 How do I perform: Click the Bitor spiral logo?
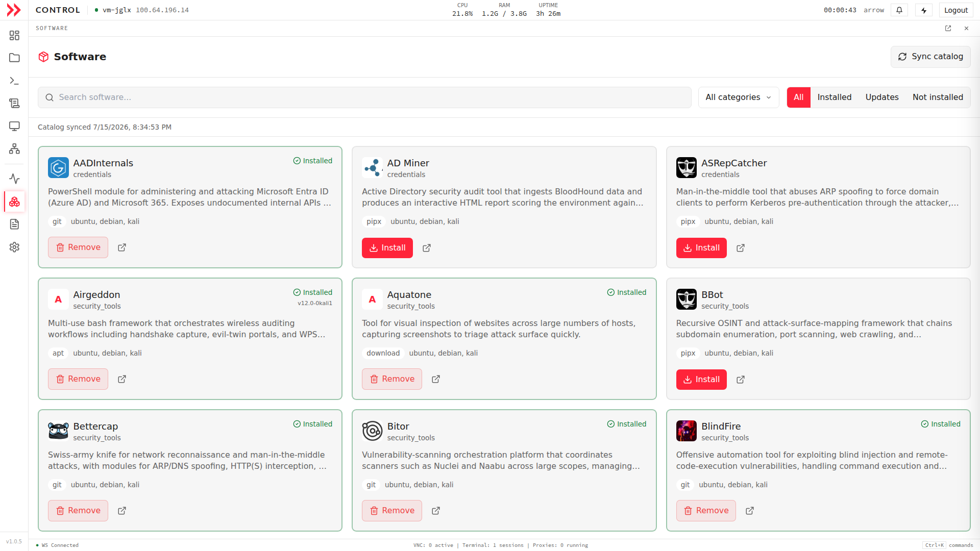372,431
